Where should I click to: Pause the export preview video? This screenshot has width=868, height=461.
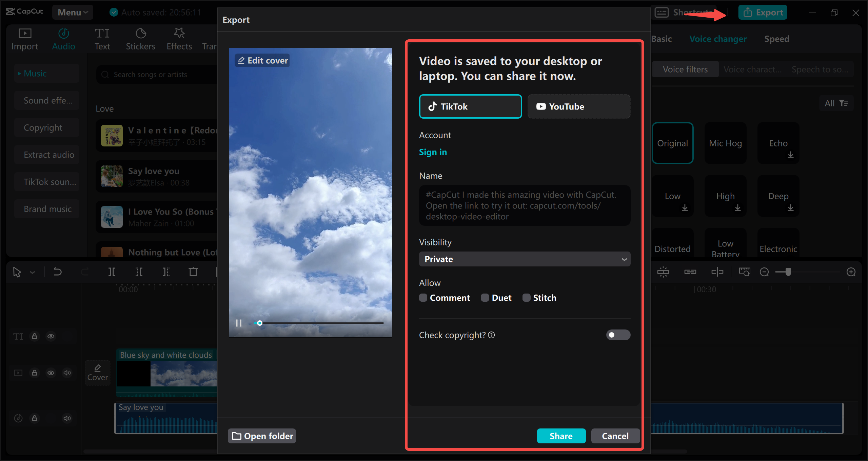[x=239, y=323]
